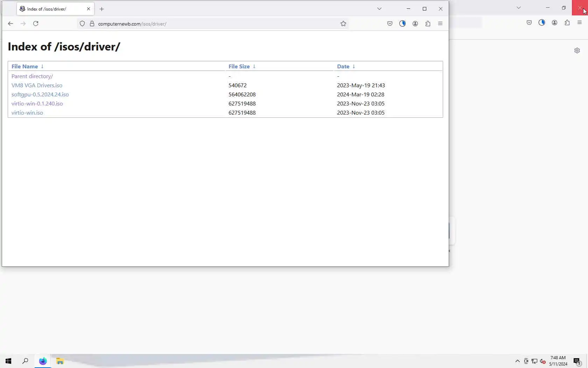Open the Windows Start menu
Image resolution: width=588 pixels, height=368 pixels.
coord(8,361)
